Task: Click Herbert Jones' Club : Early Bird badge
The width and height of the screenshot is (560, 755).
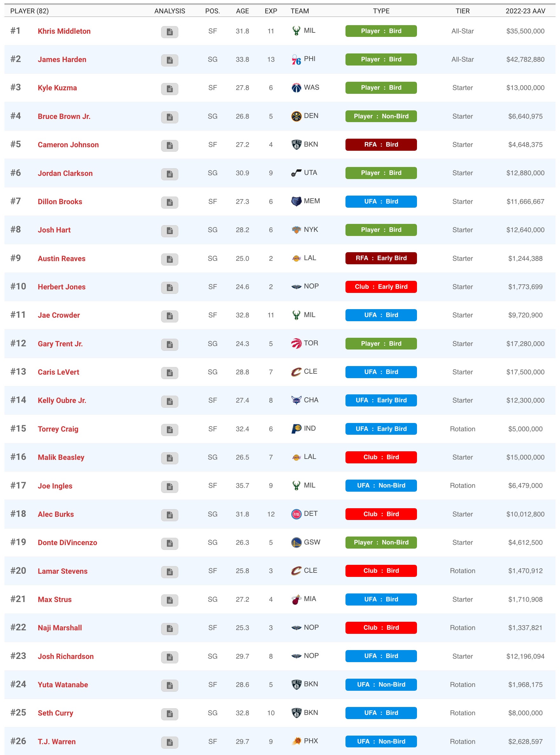Action: pos(381,287)
